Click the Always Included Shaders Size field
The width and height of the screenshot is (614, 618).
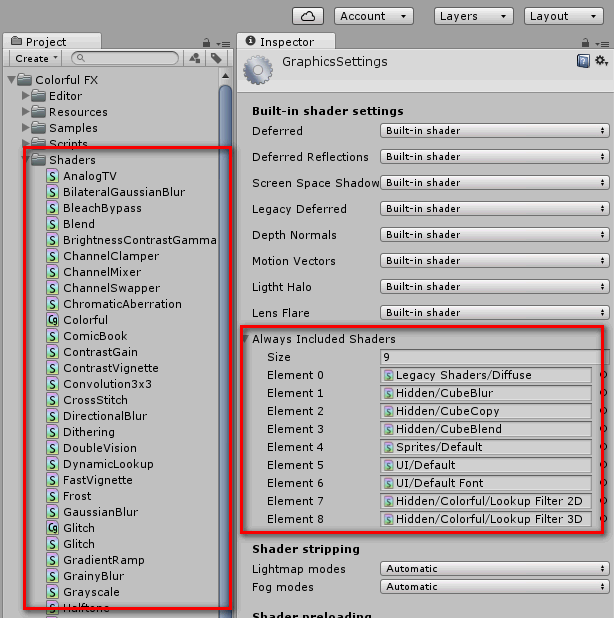pyautogui.click(x=495, y=357)
